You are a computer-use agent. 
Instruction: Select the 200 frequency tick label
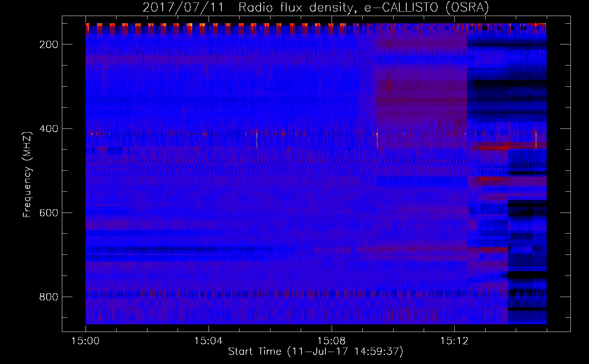pos(49,44)
